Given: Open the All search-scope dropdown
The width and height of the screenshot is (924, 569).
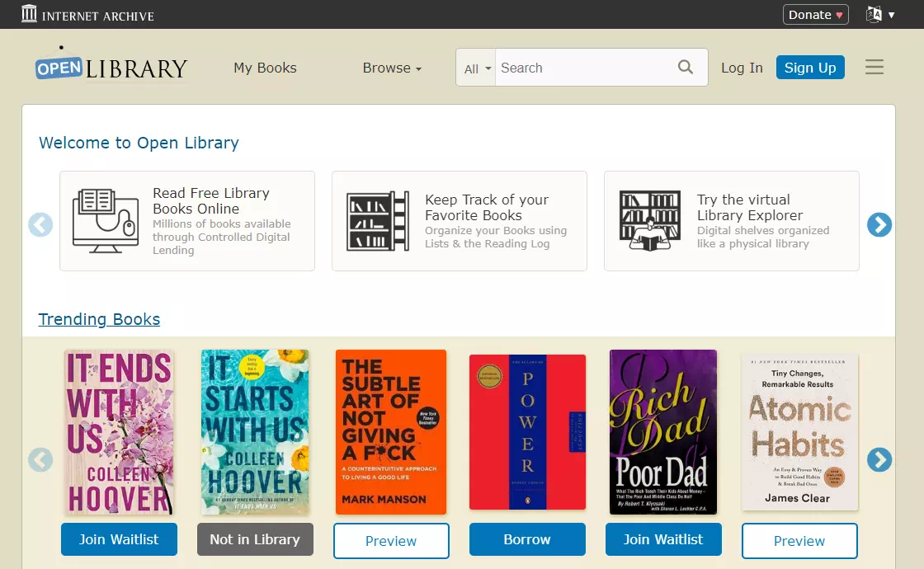Looking at the screenshot, I should 476,68.
